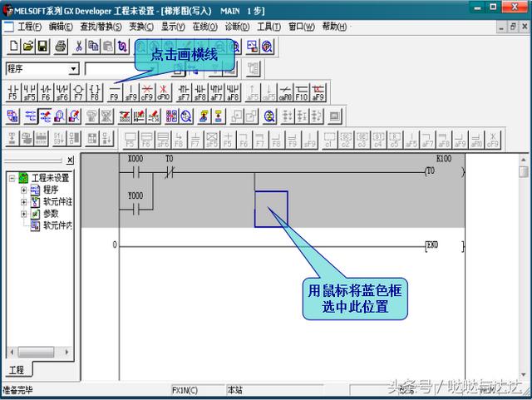Click FX1N(C) in the status bar
This screenshot has width=532, height=400.
click(185, 390)
